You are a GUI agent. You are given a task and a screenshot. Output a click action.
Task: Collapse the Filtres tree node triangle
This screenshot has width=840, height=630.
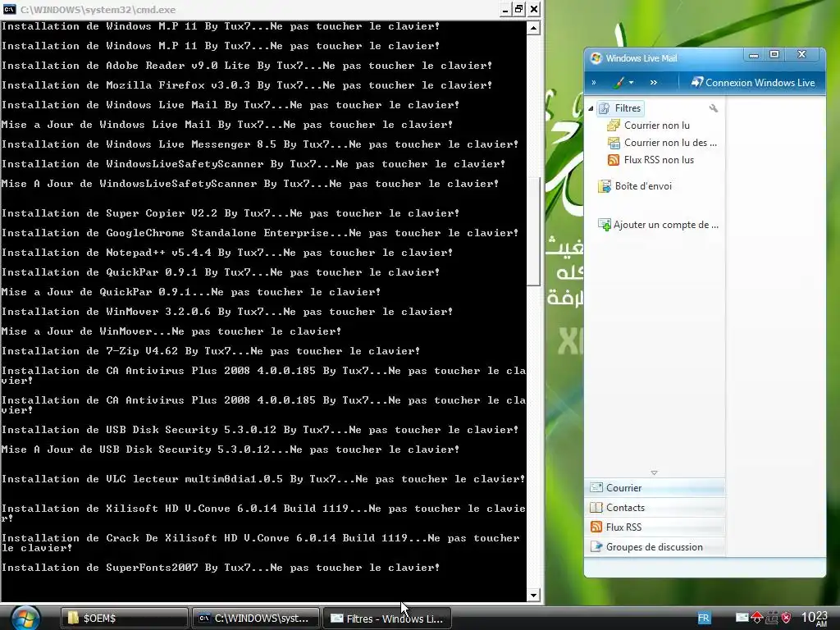pos(591,108)
